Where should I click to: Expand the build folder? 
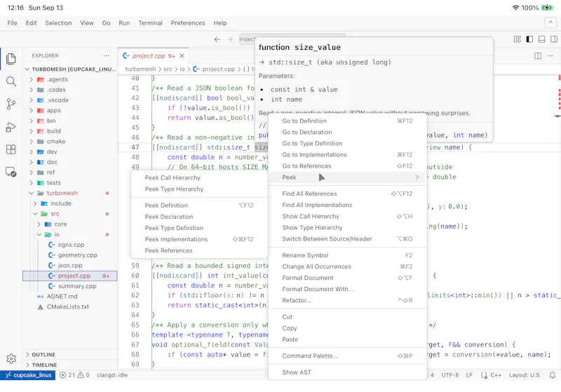tap(32, 131)
